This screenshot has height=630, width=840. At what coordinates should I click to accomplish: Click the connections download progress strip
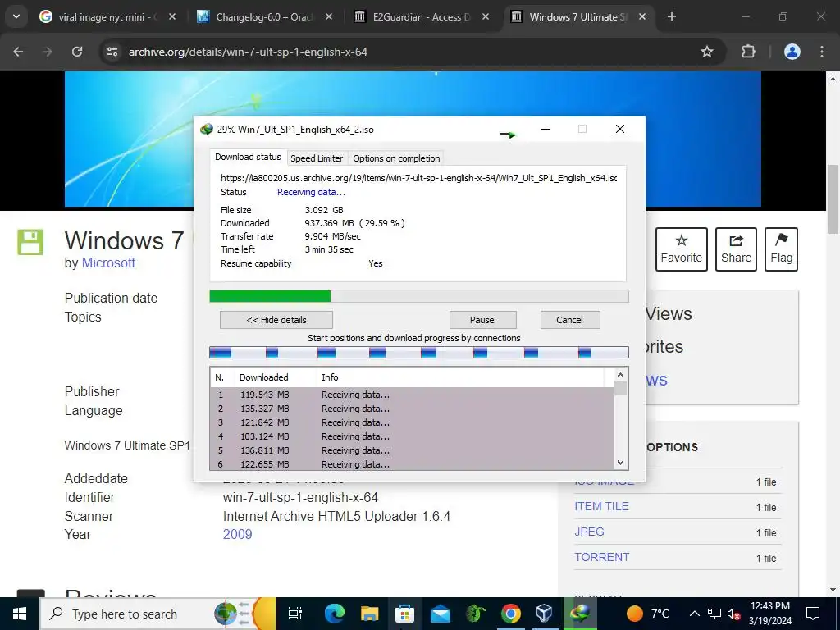pos(419,352)
